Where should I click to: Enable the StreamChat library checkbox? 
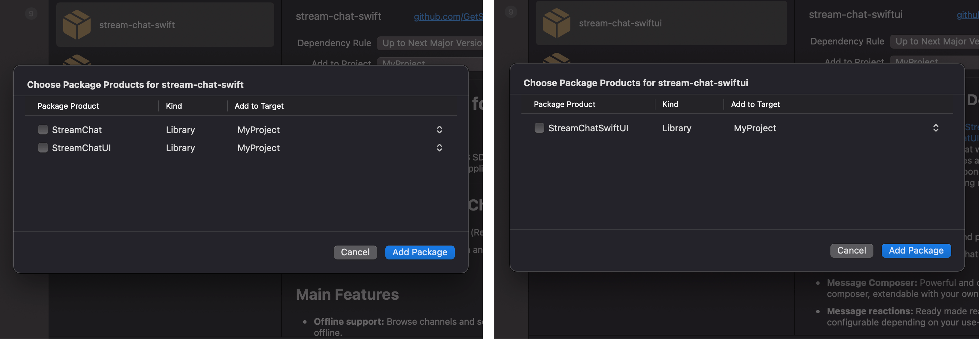pyautogui.click(x=43, y=129)
